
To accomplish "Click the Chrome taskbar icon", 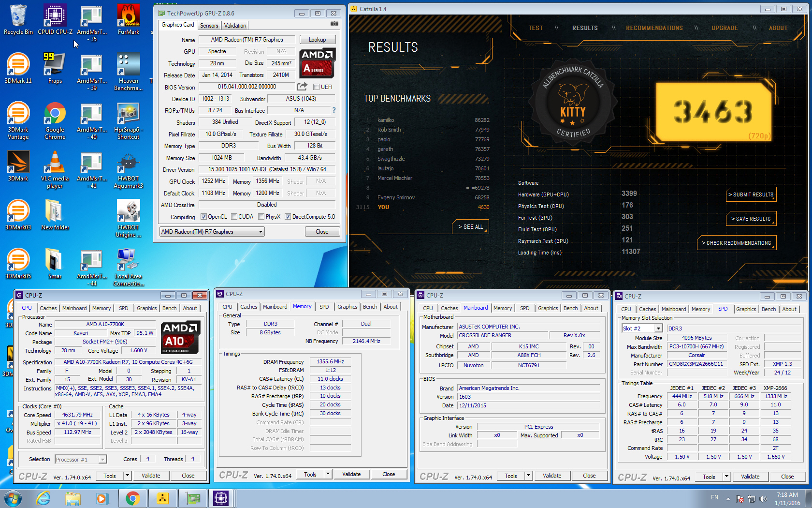I will (132, 498).
